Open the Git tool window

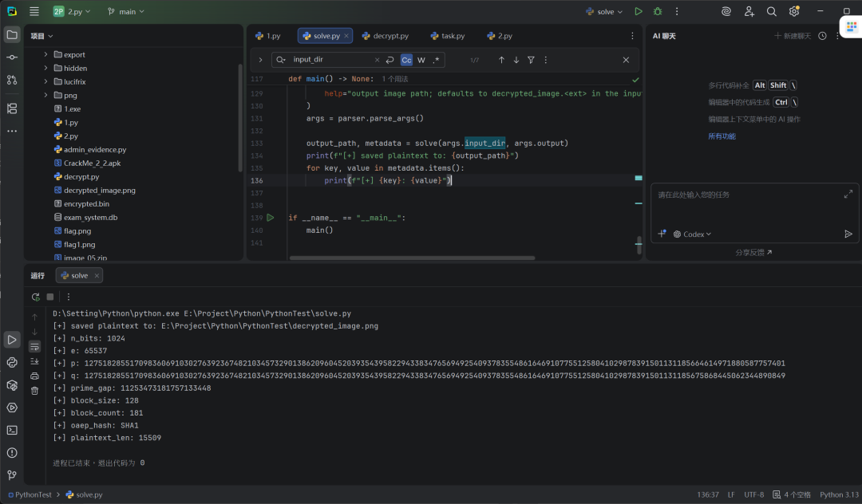pyautogui.click(x=11, y=475)
